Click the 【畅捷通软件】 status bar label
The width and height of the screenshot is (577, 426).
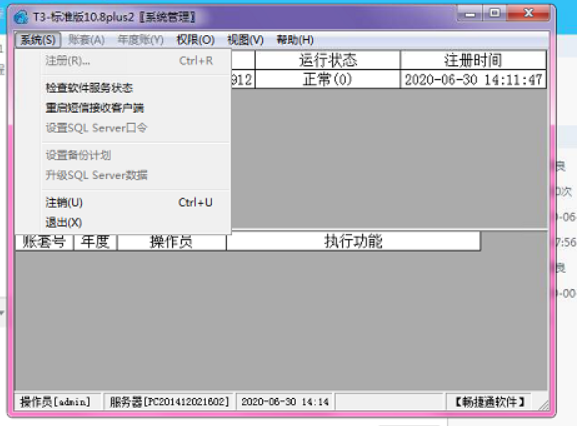pos(489,402)
